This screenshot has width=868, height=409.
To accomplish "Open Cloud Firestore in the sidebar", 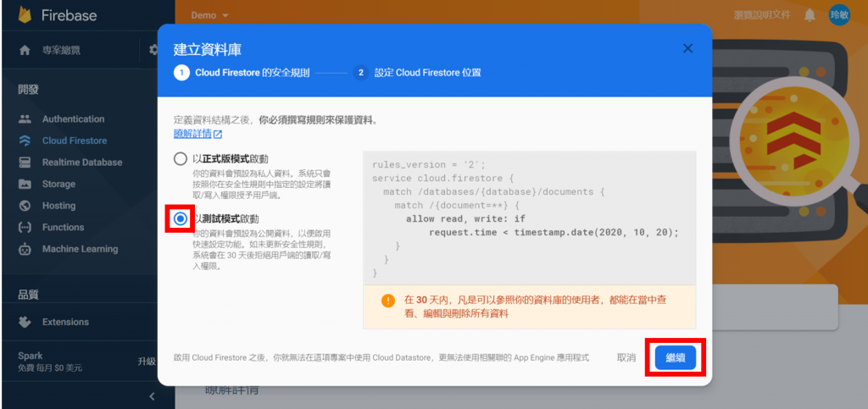I will (x=75, y=141).
